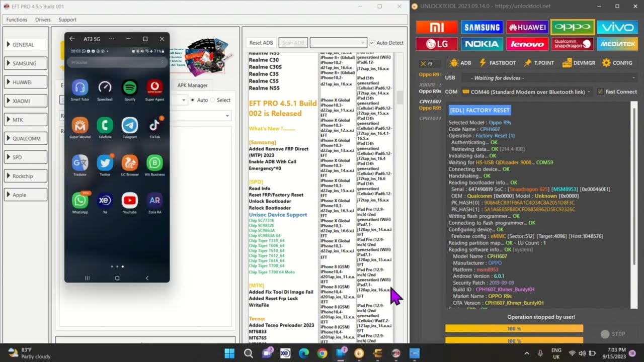Click DEVMGR button in UnlockTool
The width and height of the screenshot is (644, 362).
(x=578, y=63)
